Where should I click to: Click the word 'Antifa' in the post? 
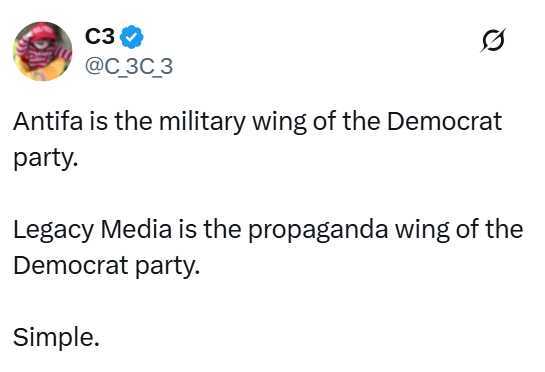tap(48, 121)
